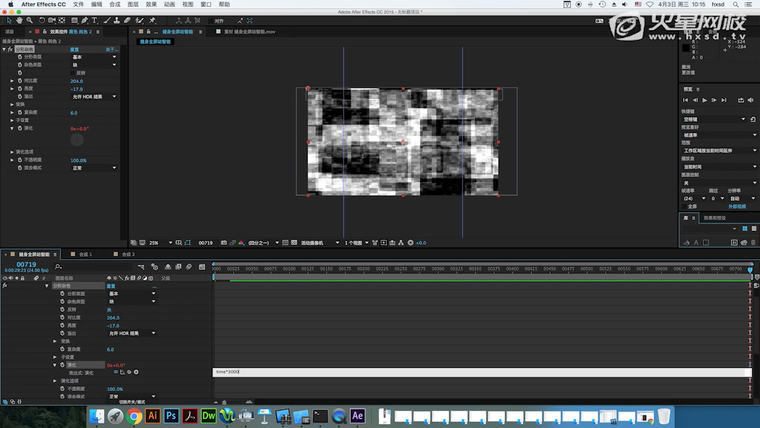The height and width of the screenshot is (428, 760).
Task: Click the After Effects icon in the Dock
Action: [x=359, y=415]
